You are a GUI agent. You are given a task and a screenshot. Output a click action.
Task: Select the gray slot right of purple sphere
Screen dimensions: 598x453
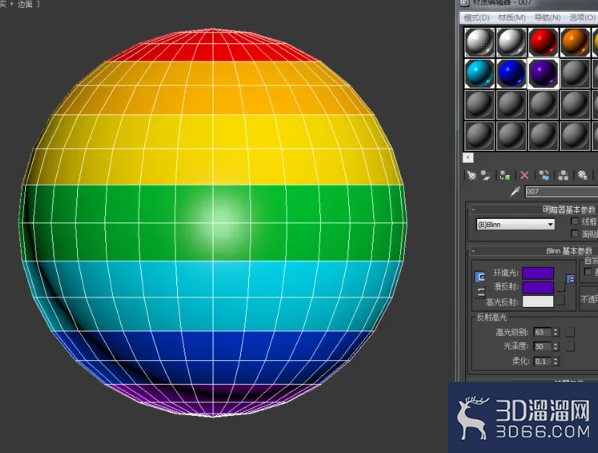pyautogui.click(x=575, y=73)
